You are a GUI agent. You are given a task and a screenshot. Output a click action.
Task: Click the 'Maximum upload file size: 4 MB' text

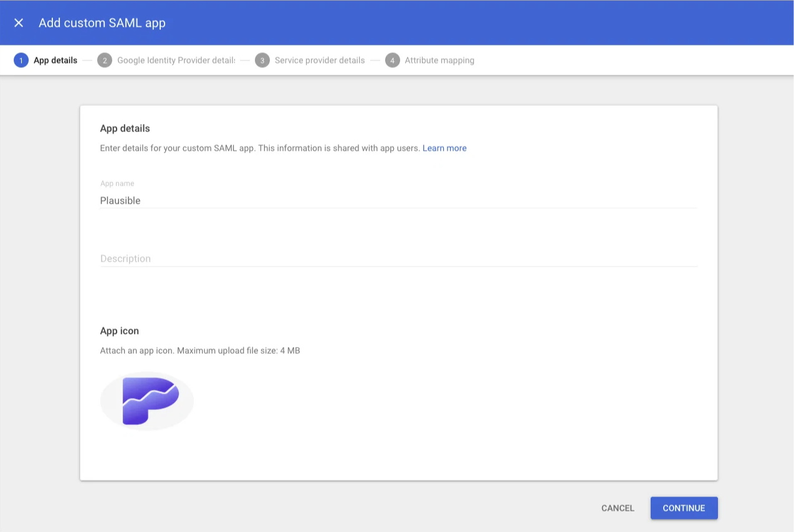pos(239,351)
